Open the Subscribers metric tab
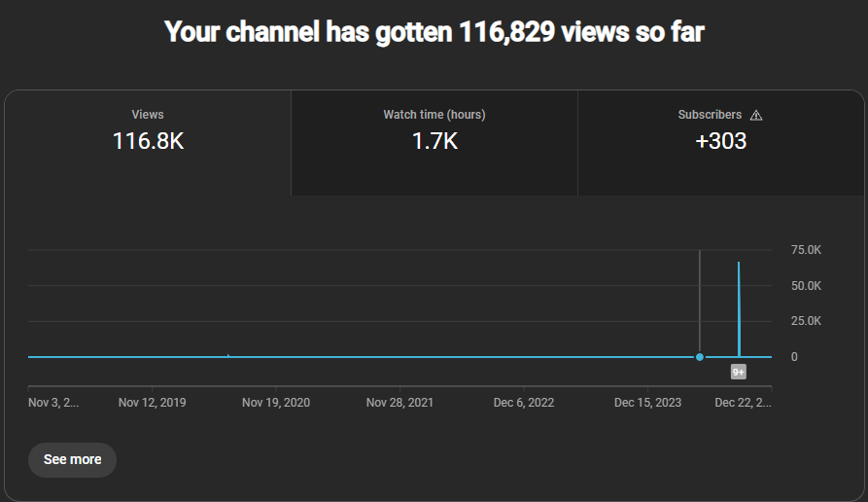The height and width of the screenshot is (502, 868). [x=721, y=143]
